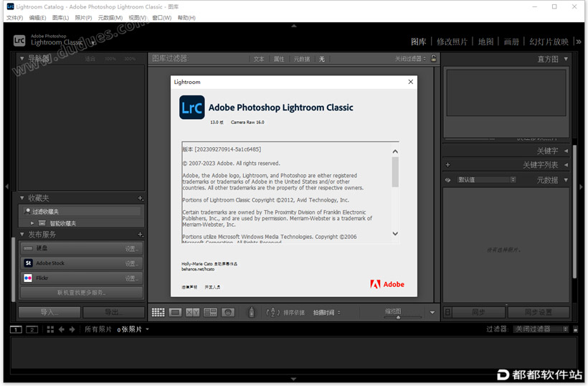Switch to 修改照片 Develop module

452,42
